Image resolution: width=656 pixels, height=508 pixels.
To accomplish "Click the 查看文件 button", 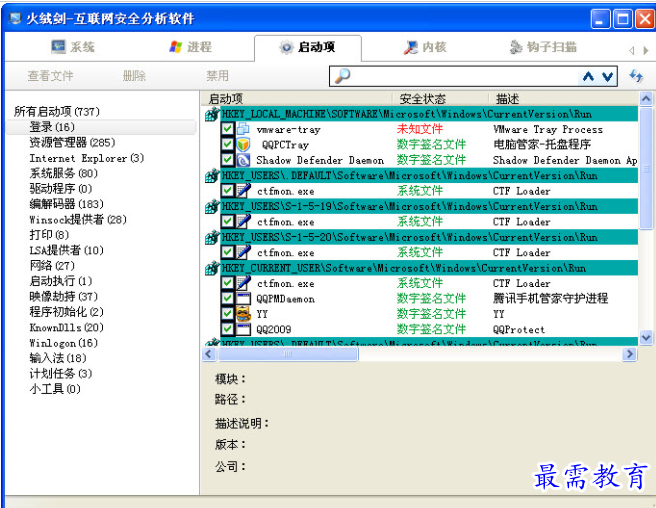I will tap(50, 76).
